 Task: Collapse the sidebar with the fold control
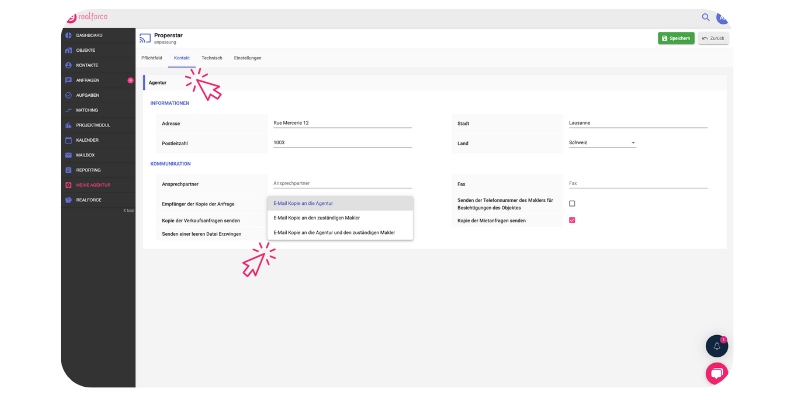[129, 211]
